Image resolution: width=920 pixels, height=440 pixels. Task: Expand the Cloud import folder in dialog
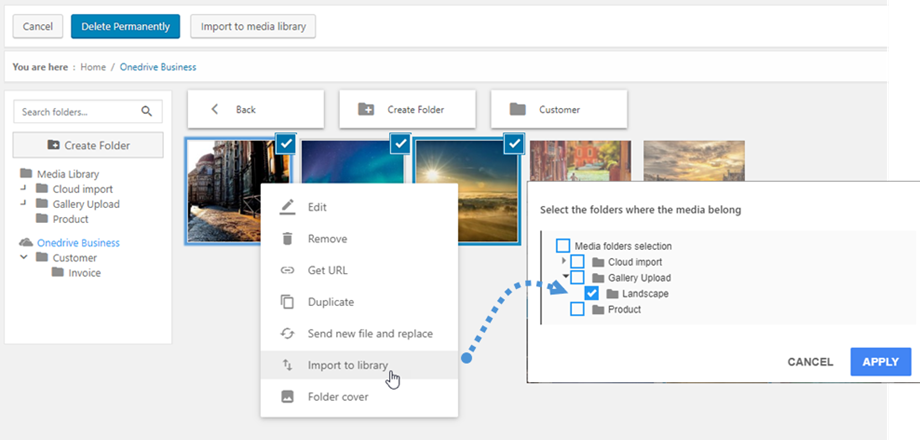pyautogui.click(x=563, y=262)
